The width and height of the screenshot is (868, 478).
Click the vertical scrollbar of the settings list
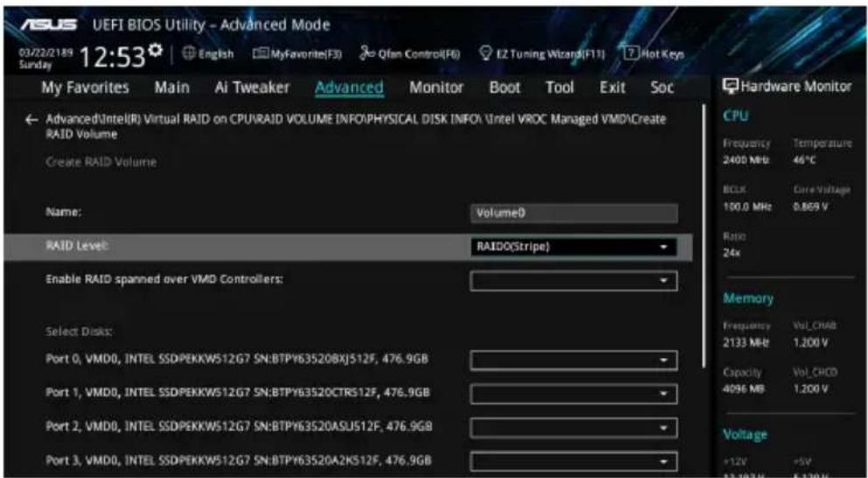click(704, 235)
